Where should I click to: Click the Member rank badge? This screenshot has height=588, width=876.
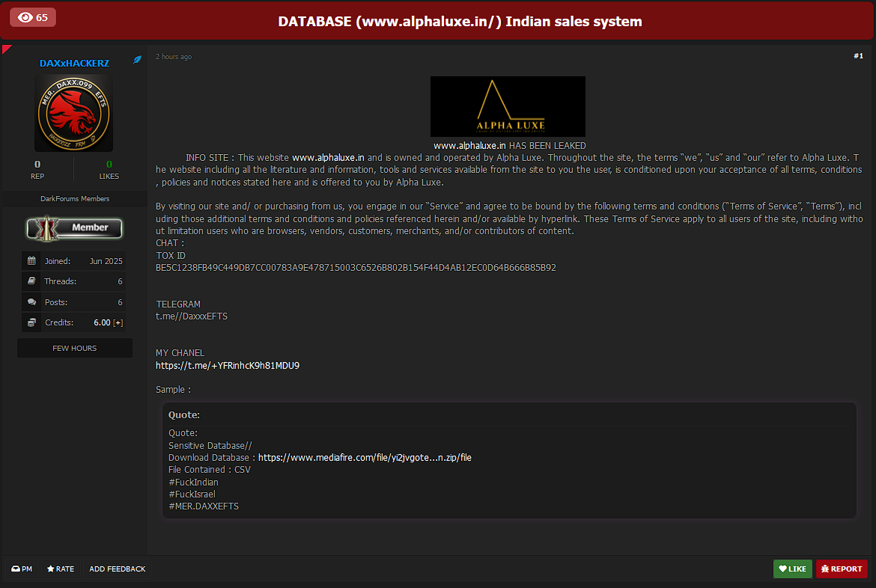74,228
